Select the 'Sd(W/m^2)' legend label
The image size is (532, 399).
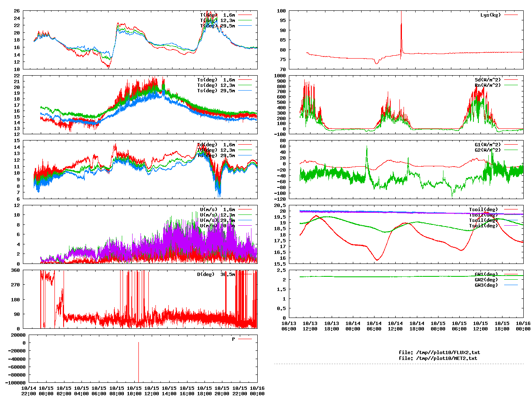[488, 80]
